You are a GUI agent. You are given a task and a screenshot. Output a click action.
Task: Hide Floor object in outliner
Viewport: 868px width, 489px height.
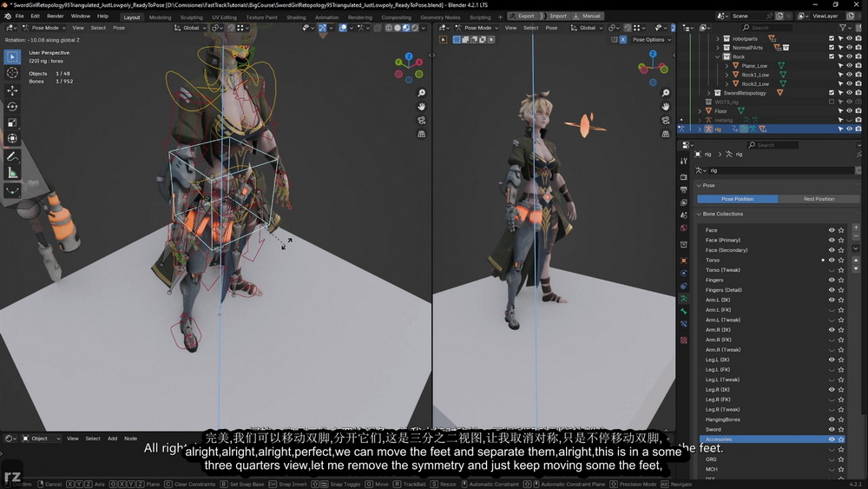[x=849, y=111]
